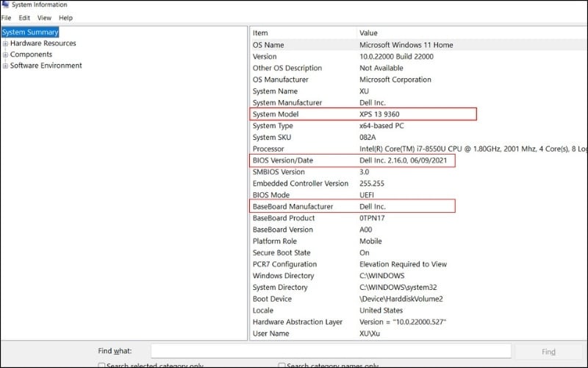This screenshot has height=368, width=588.
Task: Click the Find what text field
Action: (331, 351)
